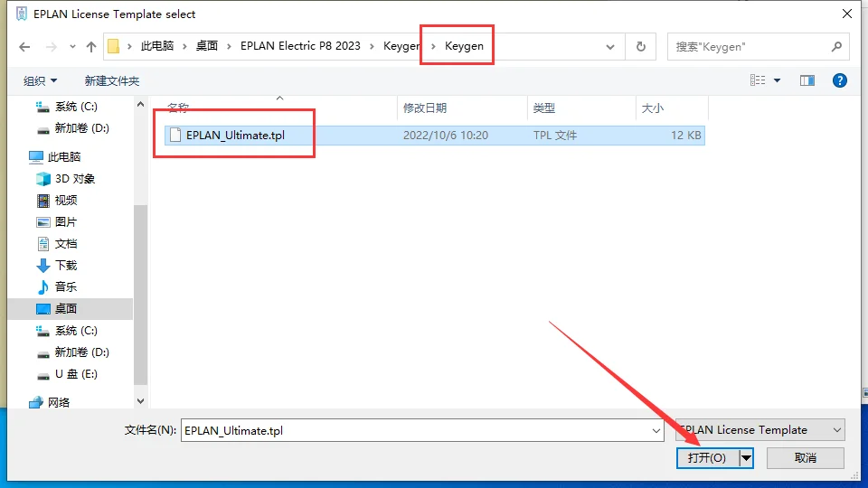Click the Up one level arrow
This screenshot has width=868, height=488.
coord(90,46)
